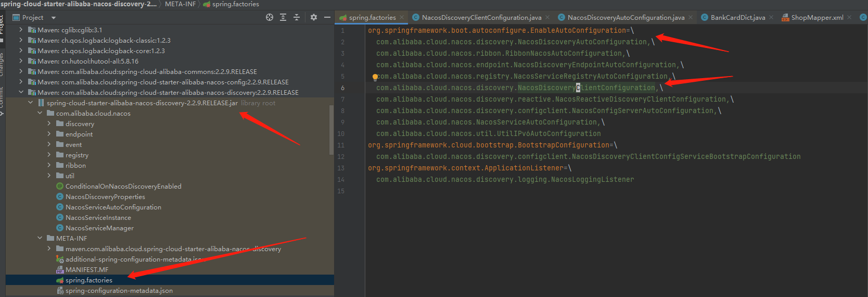Click the Collapse All icon in Project panel
The height and width of the screenshot is (297, 868).
tap(297, 17)
